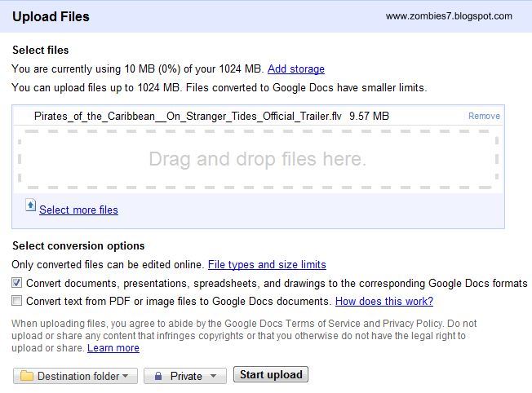Image resolution: width=532 pixels, height=393 pixels.
Task: Open the Add storage link
Action: coord(296,68)
